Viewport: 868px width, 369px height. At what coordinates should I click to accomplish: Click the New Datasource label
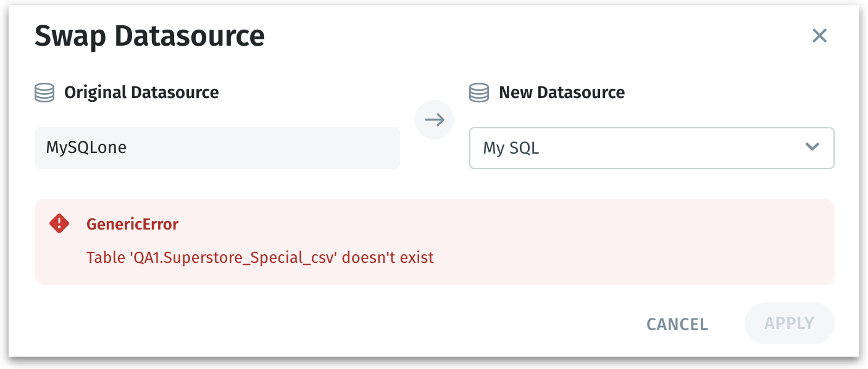coord(562,93)
